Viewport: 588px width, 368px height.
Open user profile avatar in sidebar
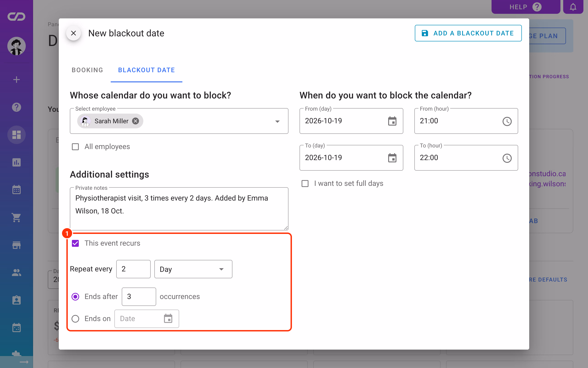pyautogui.click(x=16, y=46)
